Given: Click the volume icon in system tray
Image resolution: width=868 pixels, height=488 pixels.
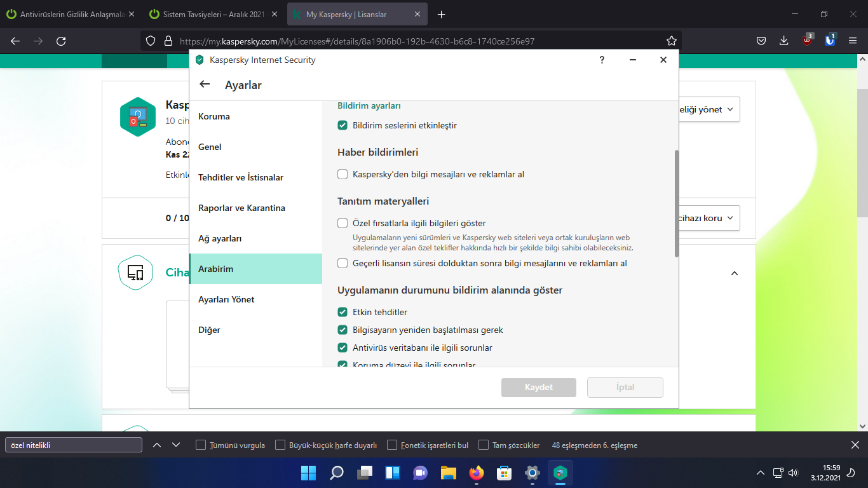Looking at the screenshot, I should [792, 473].
